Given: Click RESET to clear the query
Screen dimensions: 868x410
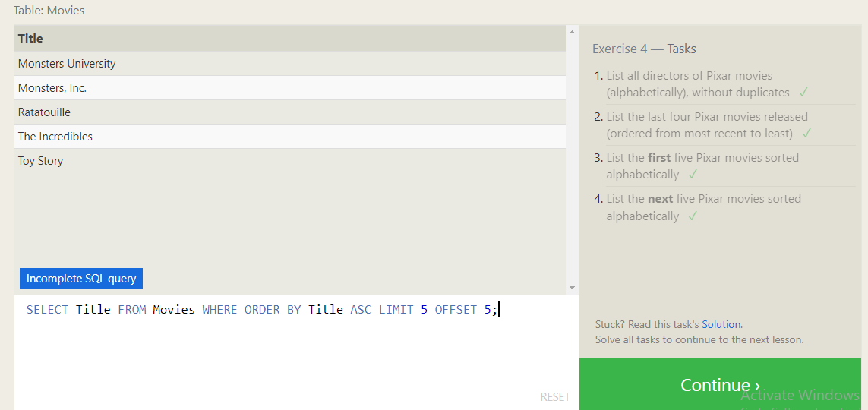Looking at the screenshot, I should pos(554,397).
